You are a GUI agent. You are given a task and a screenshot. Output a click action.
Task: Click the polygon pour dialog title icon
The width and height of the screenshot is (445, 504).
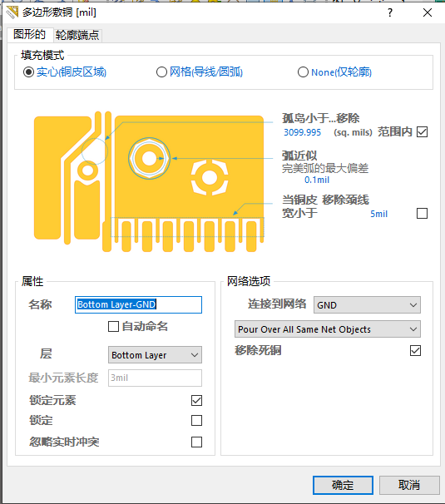(12, 12)
